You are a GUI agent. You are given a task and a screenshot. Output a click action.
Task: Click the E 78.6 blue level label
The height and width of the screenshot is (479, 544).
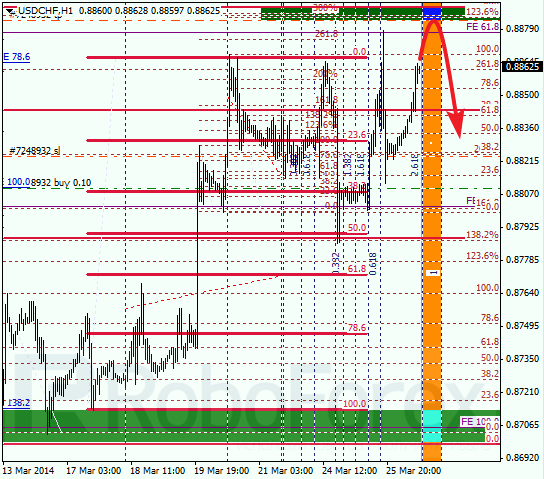17,57
